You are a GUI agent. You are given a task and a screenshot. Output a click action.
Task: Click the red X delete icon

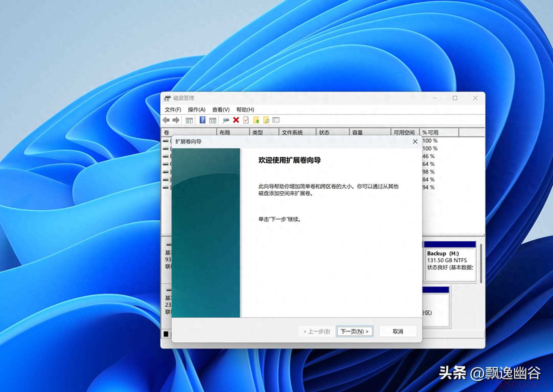click(236, 120)
